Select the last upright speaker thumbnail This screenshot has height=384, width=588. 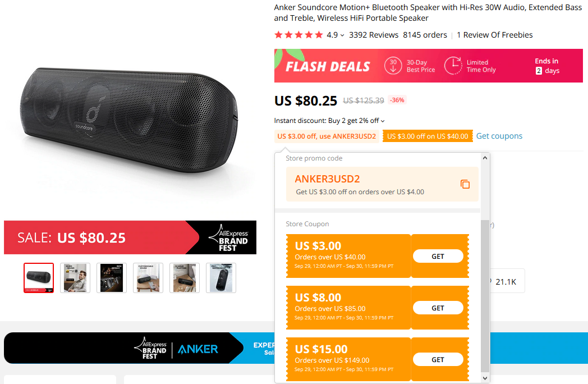click(x=221, y=278)
